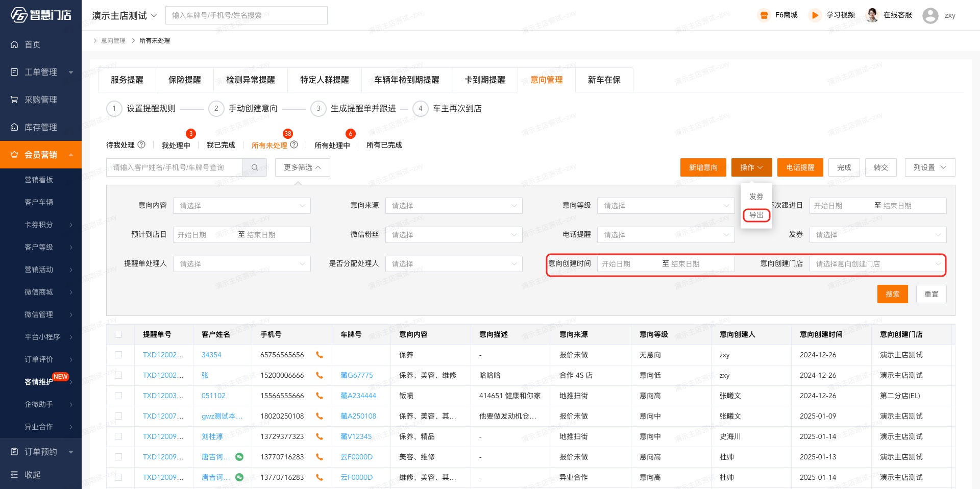
Task: Click phone icon for 13729377323
Action: [x=320, y=436]
